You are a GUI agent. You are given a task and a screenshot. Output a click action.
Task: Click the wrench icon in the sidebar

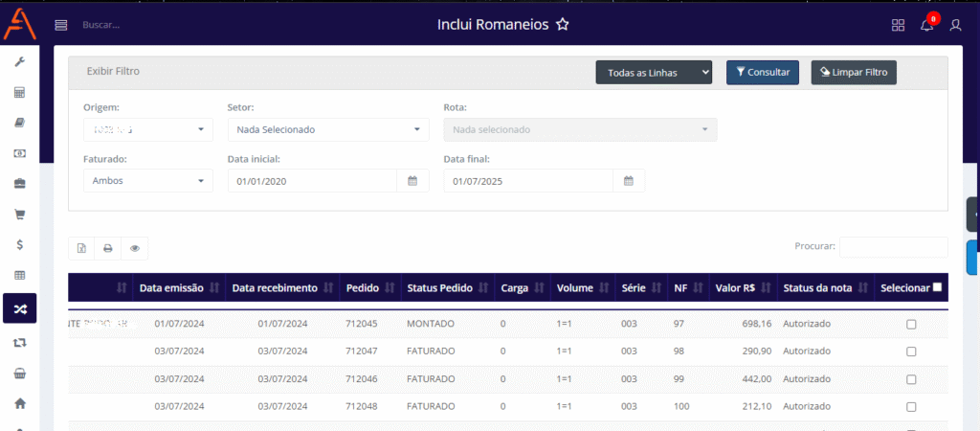(x=19, y=62)
